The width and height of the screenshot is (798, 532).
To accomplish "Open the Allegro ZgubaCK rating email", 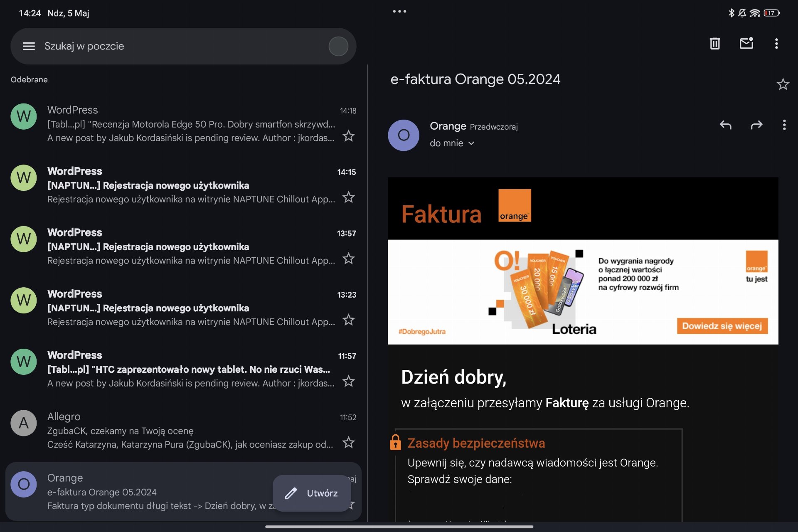I will [183, 430].
